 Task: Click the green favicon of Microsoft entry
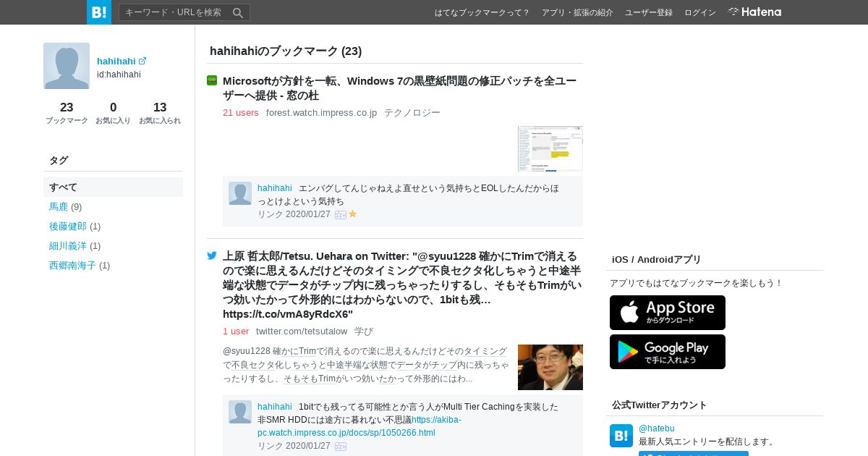[212, 80]
